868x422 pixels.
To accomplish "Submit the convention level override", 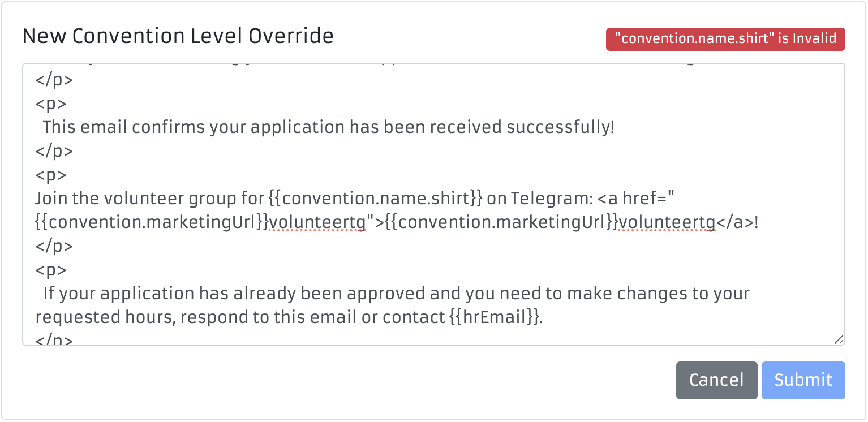I will pyautogui.click(x=803, y=380).
